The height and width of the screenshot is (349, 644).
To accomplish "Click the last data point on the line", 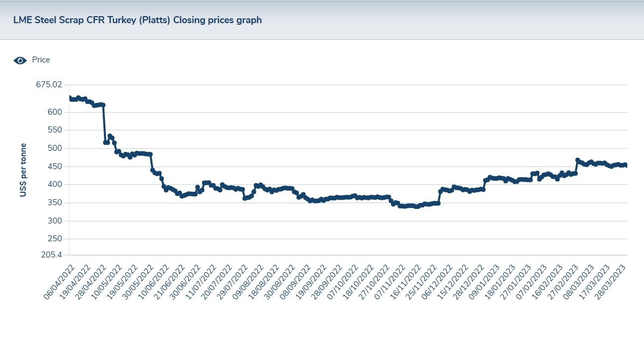I will (627, 166).
